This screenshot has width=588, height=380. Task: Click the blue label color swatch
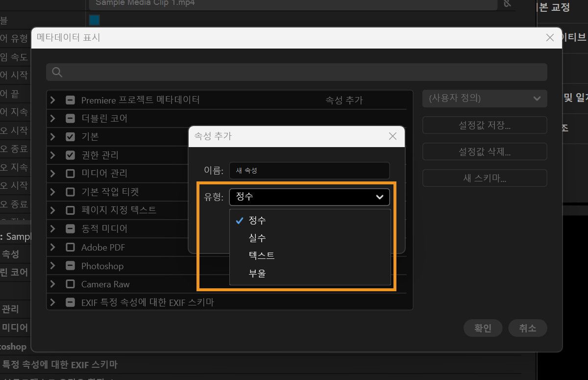95,20
